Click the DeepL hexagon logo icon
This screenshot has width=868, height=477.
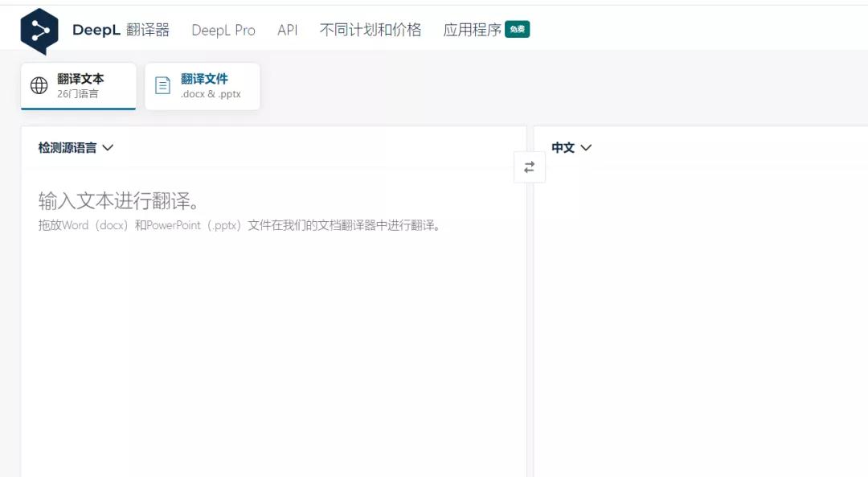pyautogui.click(x=39, y=31)
